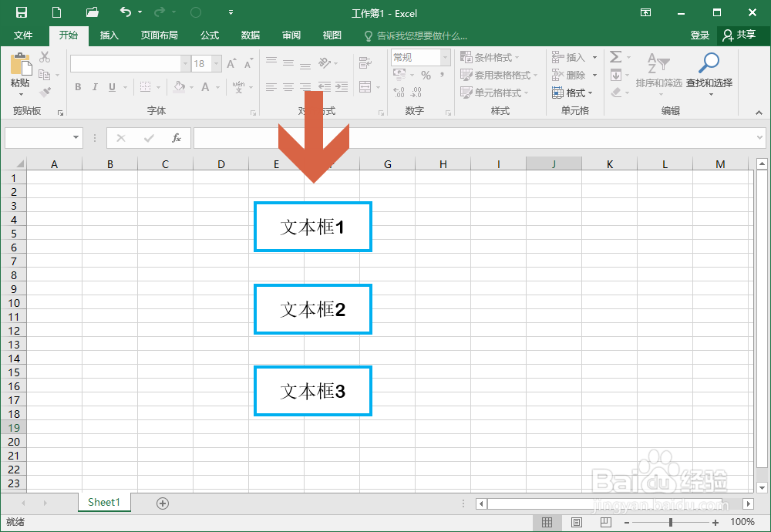
Task: Open 查找和选择 Find and Select
Action: 709,74
